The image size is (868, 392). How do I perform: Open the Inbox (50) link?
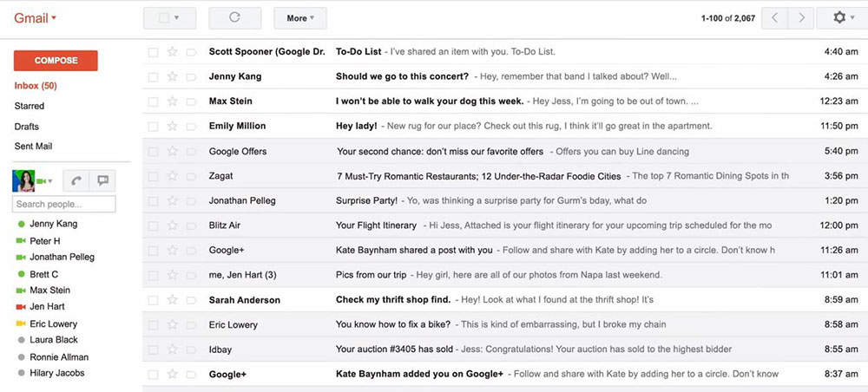pyautogui.click(x=36, y=86)
